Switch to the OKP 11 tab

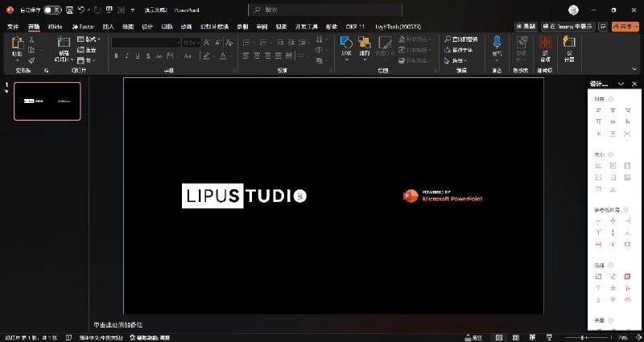[355, 27]
